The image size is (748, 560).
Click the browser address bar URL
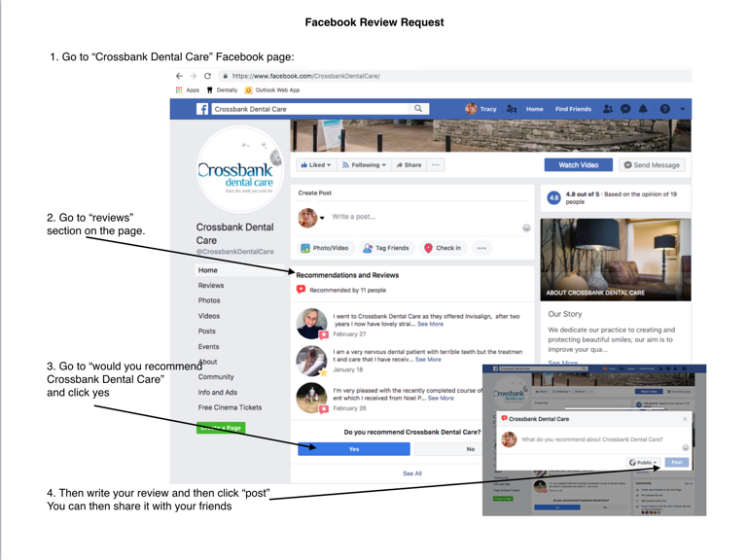305,76
